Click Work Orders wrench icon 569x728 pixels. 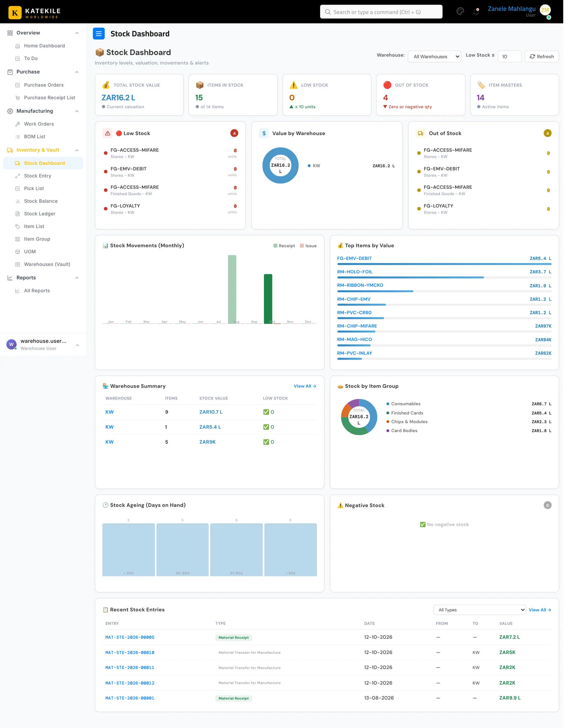click(17, 124)
